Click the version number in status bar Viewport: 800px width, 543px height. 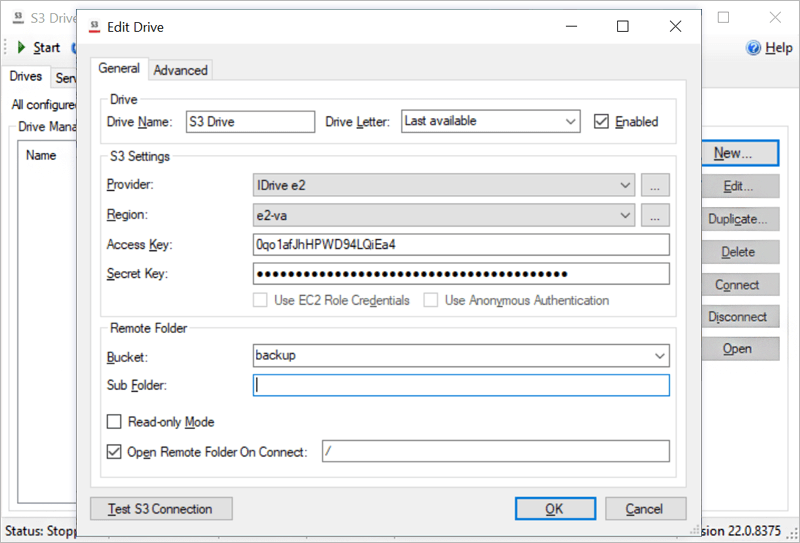(x=741, y=531)
